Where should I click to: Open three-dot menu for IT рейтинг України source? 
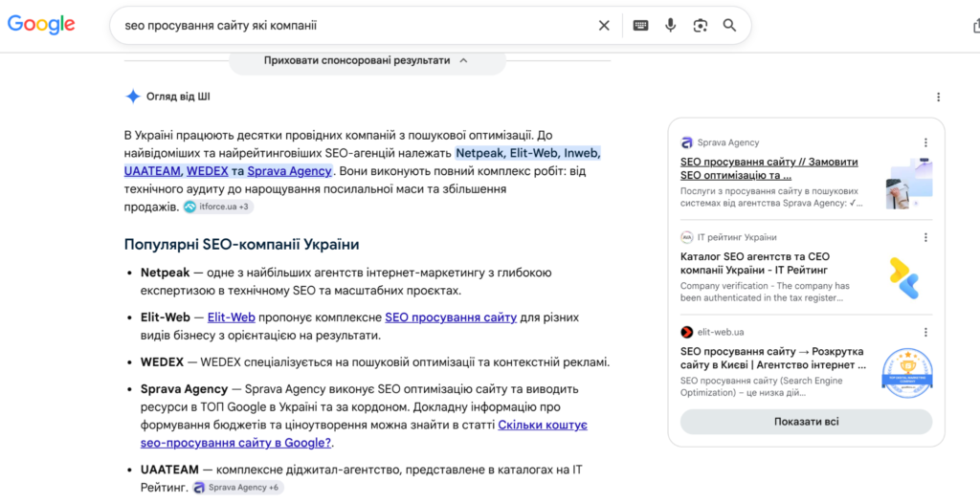click(925, 237)
